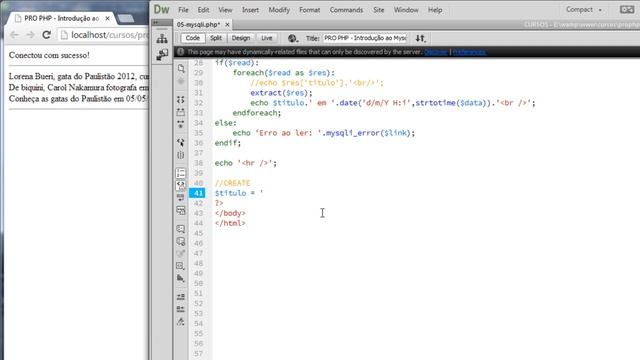640x360 pixels.
Task: Open the Apply Comment menu
Action: click(181, 229)
